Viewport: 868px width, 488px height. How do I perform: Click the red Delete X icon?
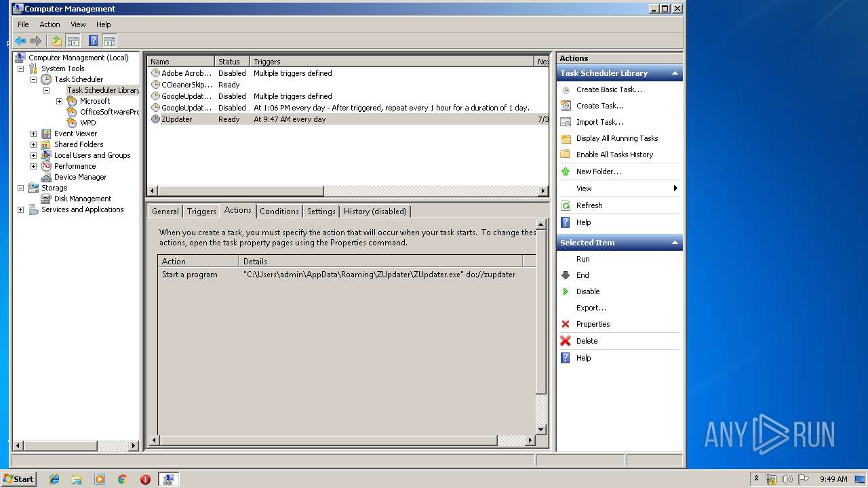click(x=566, y=341)
